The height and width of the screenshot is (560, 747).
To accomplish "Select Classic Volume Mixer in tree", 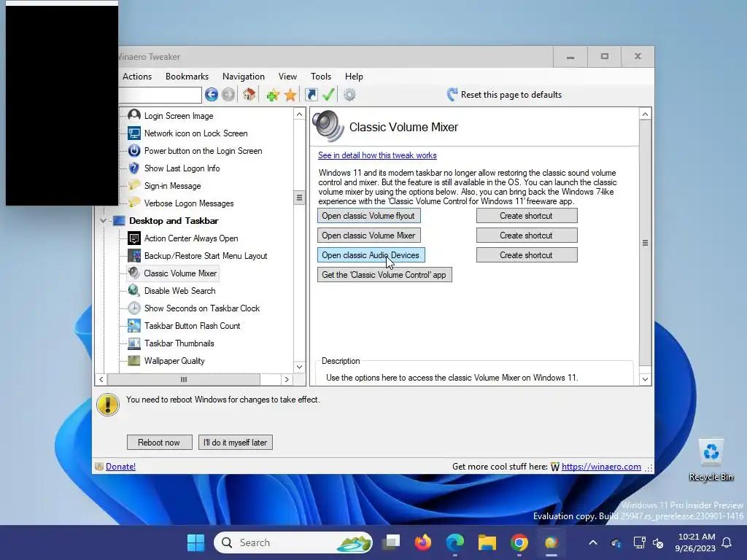I will 180,273.
